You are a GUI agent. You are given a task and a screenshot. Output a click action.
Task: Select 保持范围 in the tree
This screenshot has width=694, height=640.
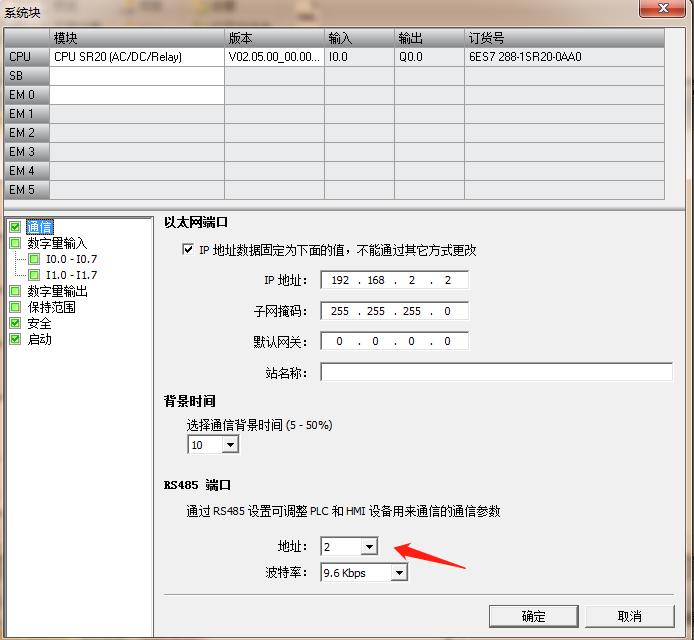(x=51, y=307)
